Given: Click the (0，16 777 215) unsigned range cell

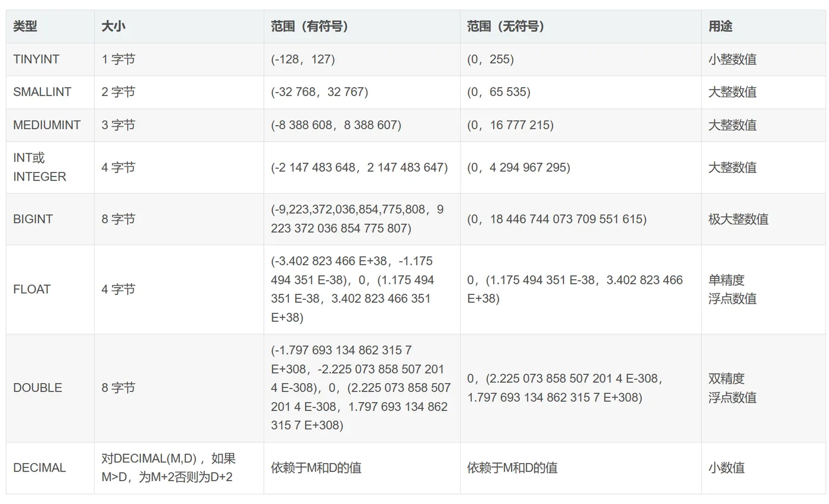Looking at the screenshot, I should [x=510, y=125].
